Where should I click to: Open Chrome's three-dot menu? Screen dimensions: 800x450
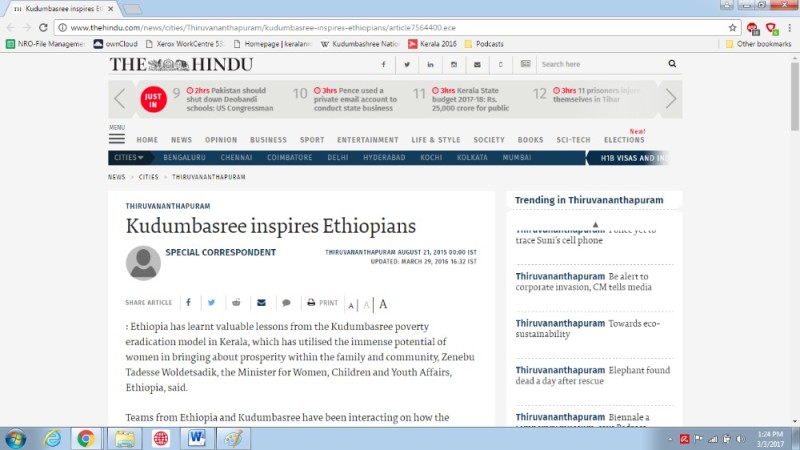(x=789, y=28)
